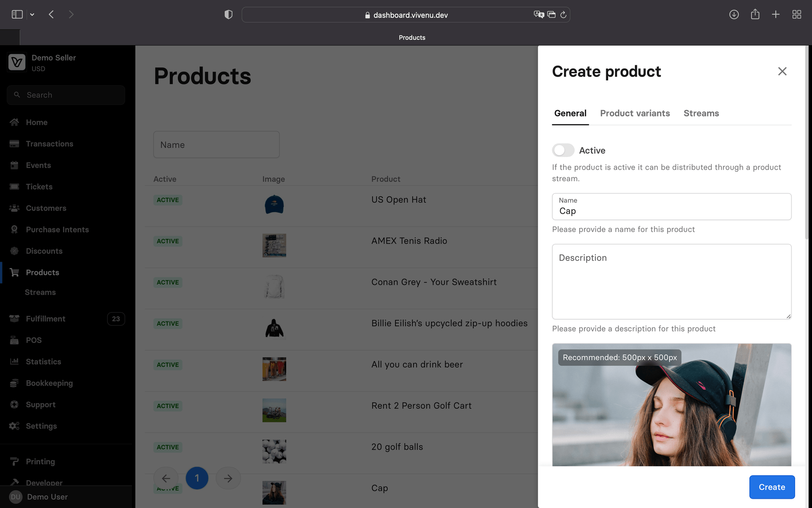Open Fulfillment in the sidebar

tap(45, 319)
